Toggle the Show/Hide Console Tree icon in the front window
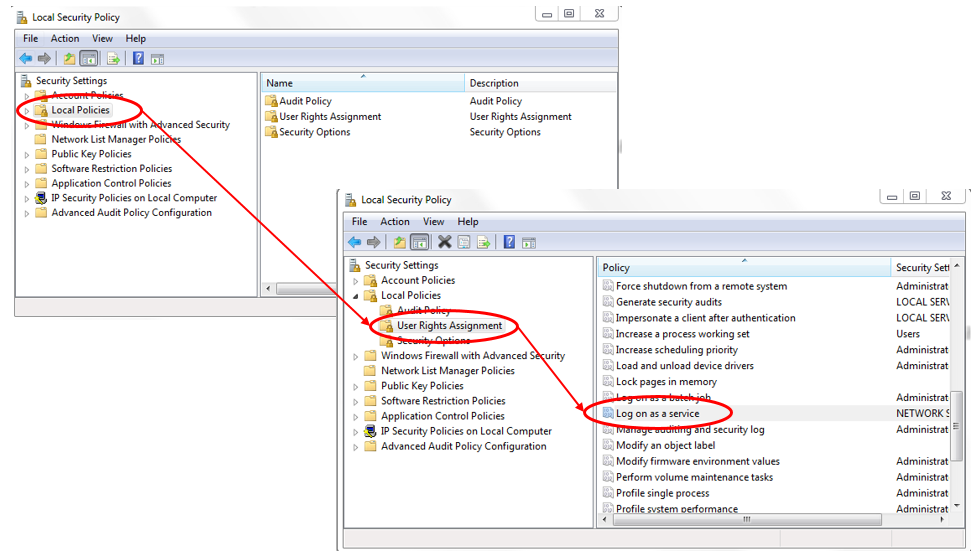Image resolution: width=976 pixels, height=557 pixels. pos(420,242)
